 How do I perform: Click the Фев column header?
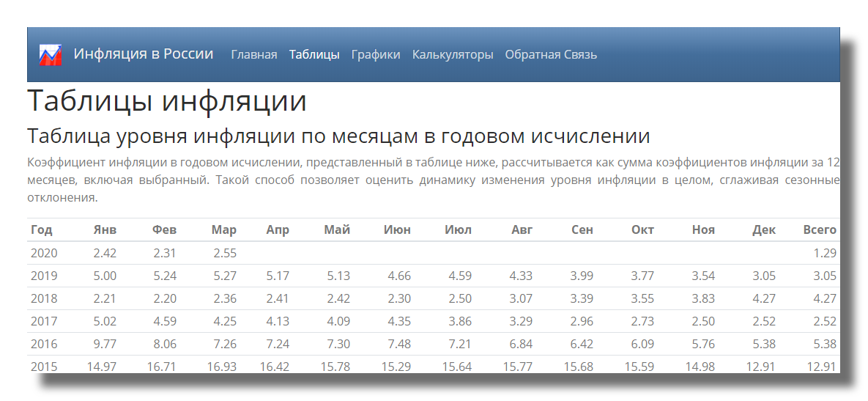164,230
